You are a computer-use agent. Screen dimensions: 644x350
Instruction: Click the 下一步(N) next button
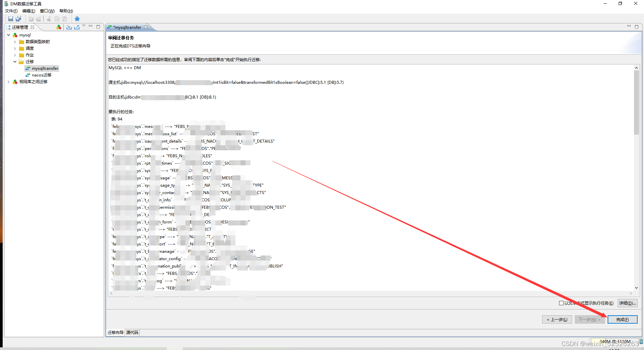click(x=590, y=320)
